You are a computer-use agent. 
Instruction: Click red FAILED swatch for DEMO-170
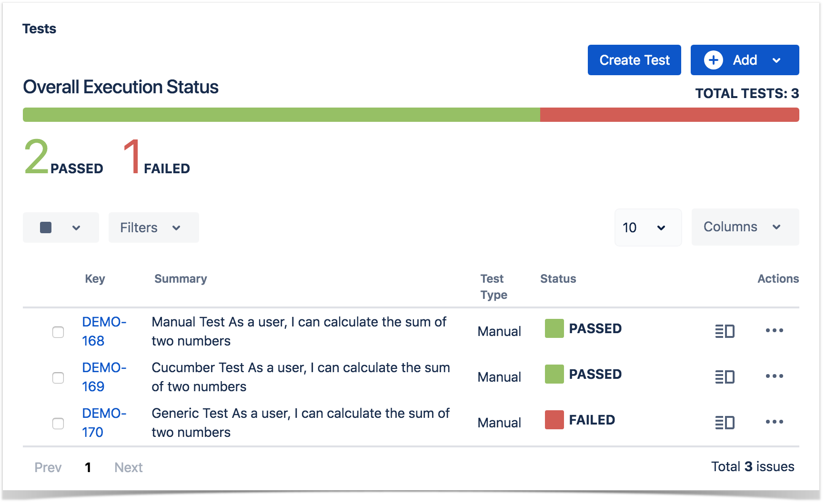pos(554,420)
